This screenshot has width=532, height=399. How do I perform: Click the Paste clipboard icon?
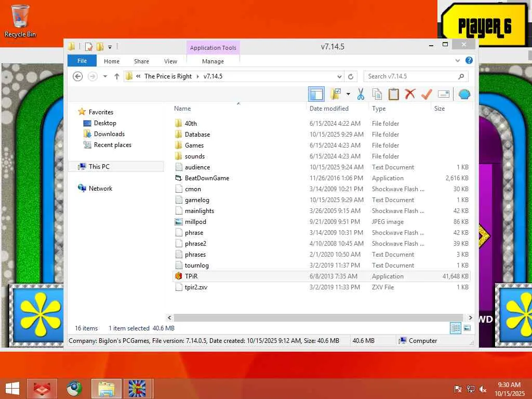point(394,94)
